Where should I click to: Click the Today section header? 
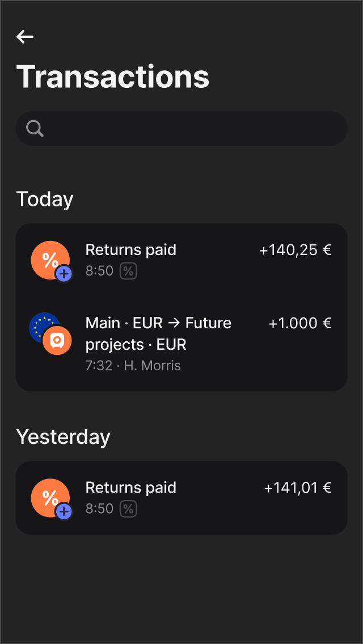(45, 199)
